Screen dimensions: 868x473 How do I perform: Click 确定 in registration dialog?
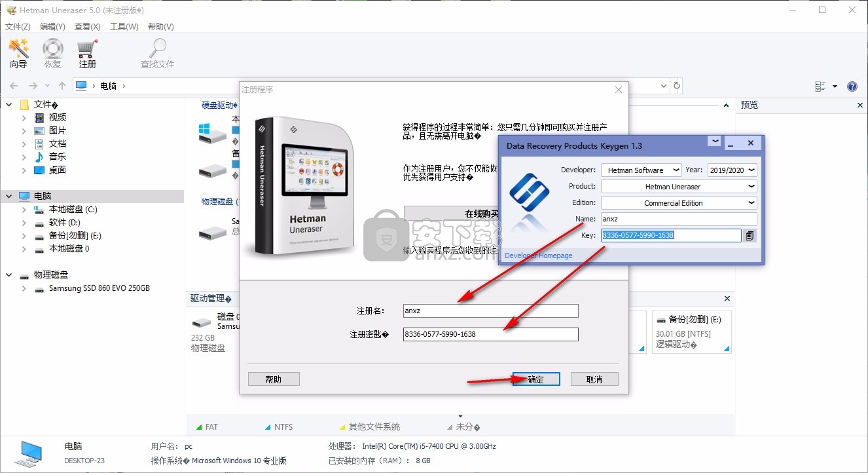point(536,379)
